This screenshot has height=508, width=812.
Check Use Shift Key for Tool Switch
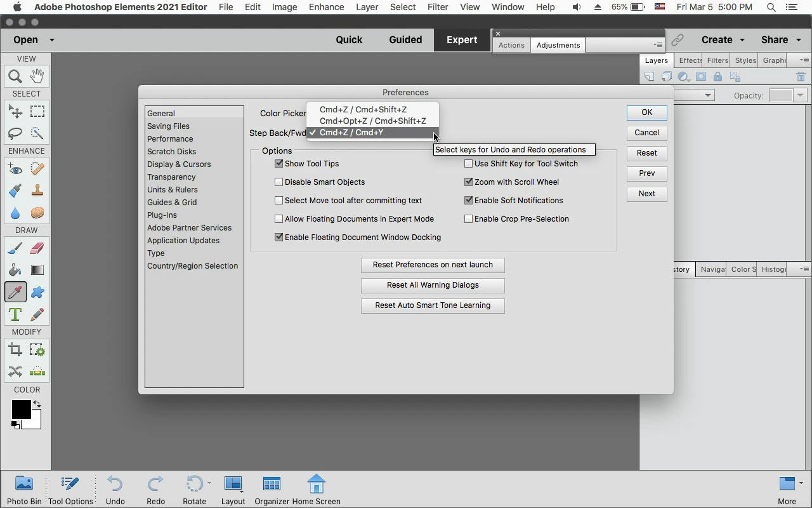468,163
